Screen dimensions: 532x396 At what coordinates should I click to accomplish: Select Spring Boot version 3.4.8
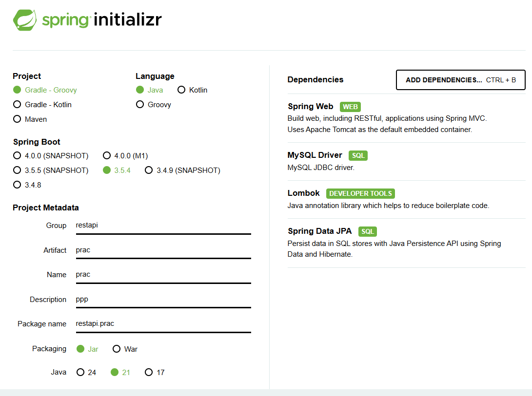pos(27,185)
